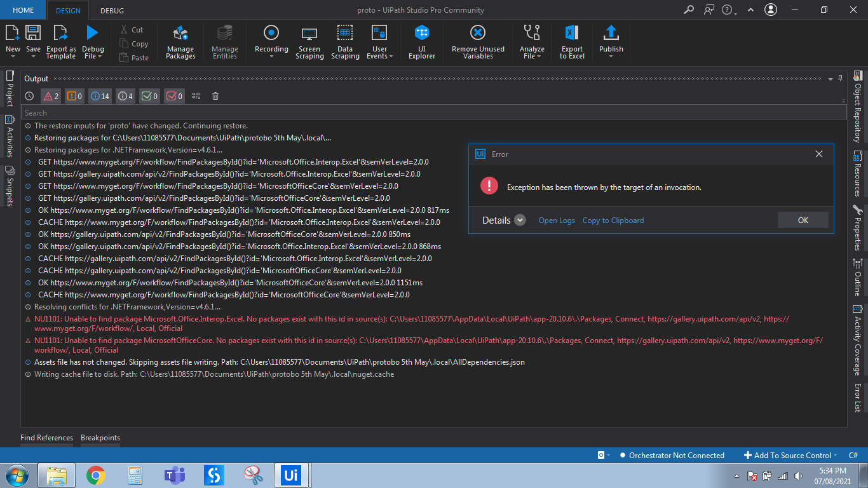This screenshot has height=488, width=868.
Task: Click Paste in the clipboard group
Action: 134,58
